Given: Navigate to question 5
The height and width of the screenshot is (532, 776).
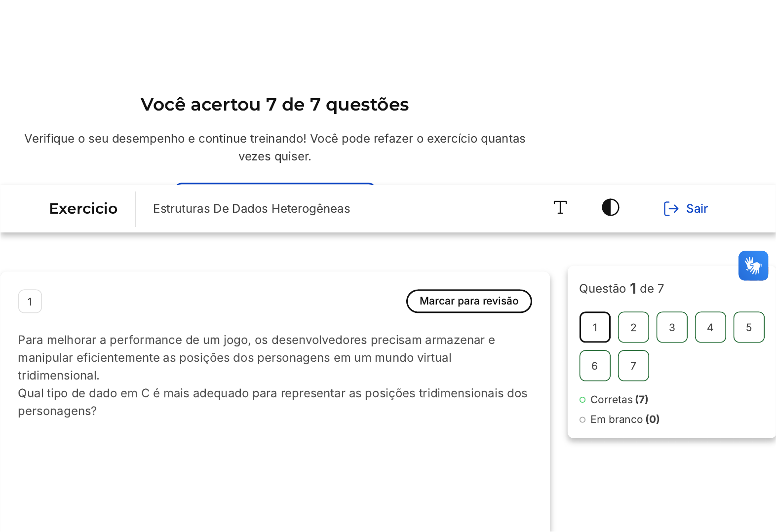Looking at the screenshot, I should click(749, 327).
